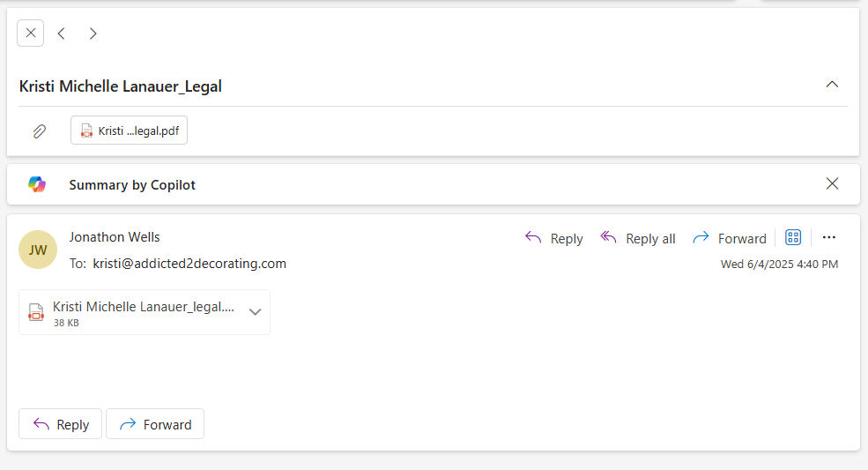Open Jonathon Wells contact name

pos(115,237)
